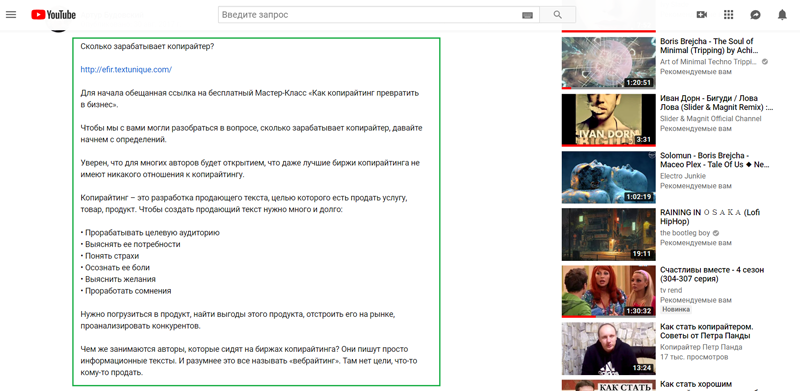Open Копирайтер Петр Панда channel link
Image resolution: width=800 pixels, height=391 pixels.
pos(701,347)
